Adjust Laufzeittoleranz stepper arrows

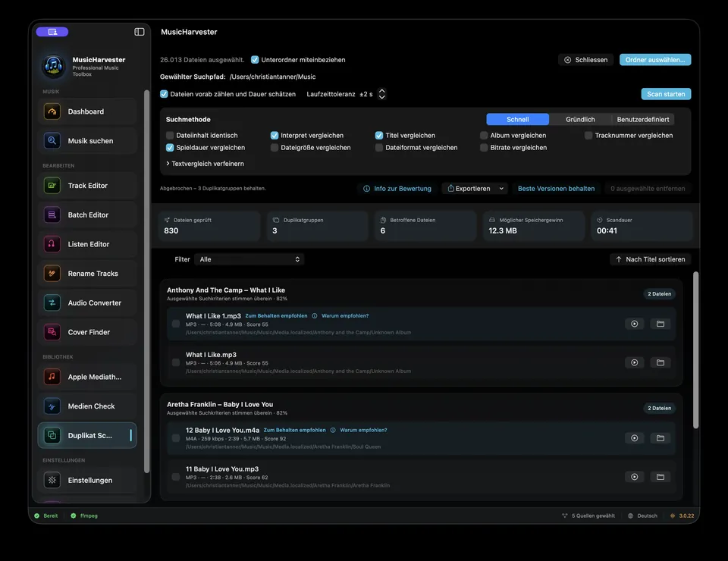tap(381, 94)
